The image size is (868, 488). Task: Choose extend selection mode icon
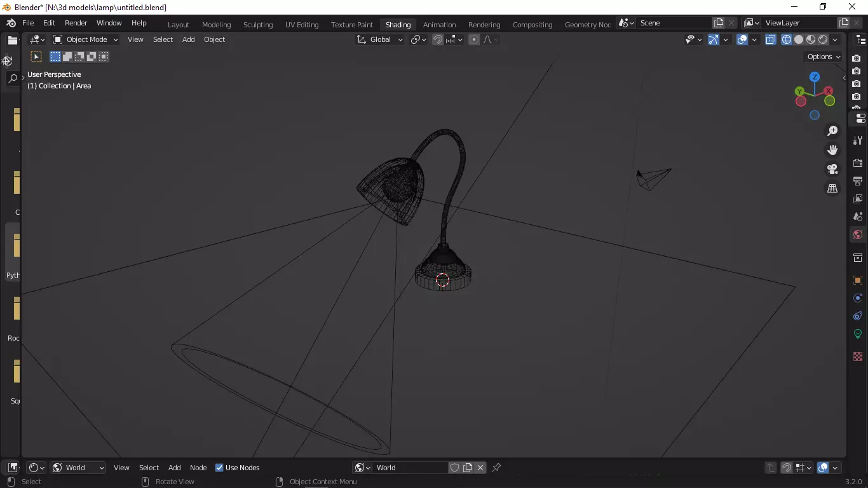click(x=67, y=57)
